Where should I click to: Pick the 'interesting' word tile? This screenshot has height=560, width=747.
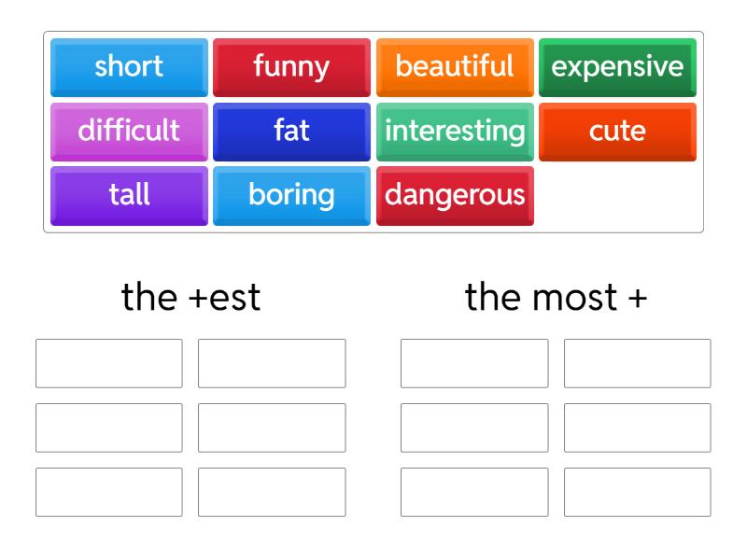pyautogui.click(x=455, y=131)
